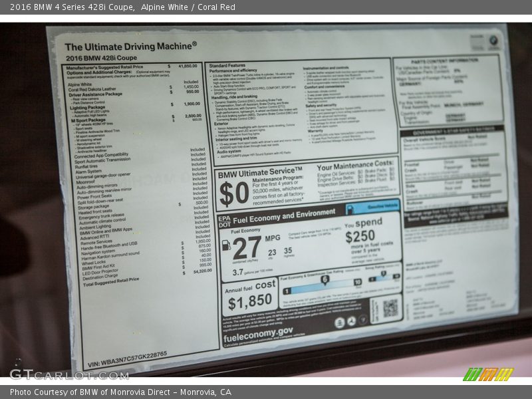Click 'The Ultimate Driving Machine' heading
The image size is (532, 399).
pyautogui.click(x=130, y=47)
